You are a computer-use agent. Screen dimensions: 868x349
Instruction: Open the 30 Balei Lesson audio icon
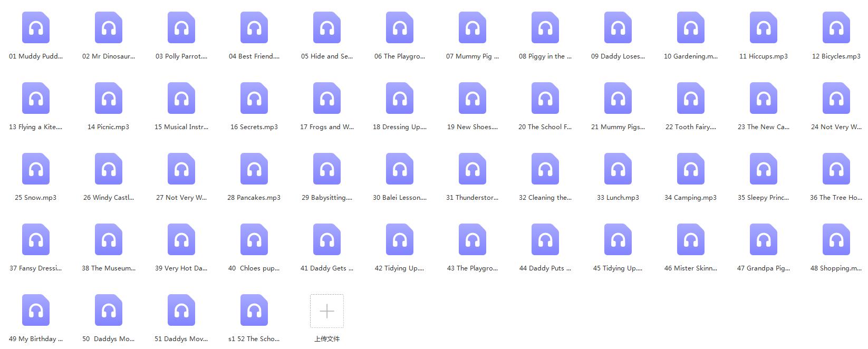point(400,169)
